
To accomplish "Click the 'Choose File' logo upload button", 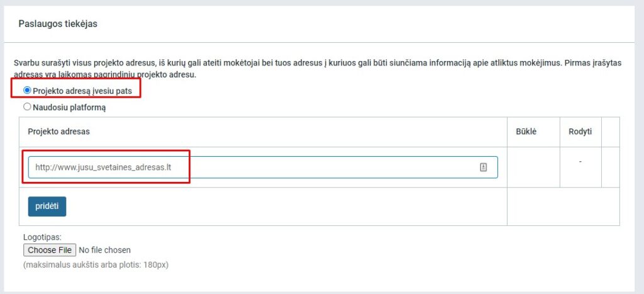I will [x=50, y=250].
